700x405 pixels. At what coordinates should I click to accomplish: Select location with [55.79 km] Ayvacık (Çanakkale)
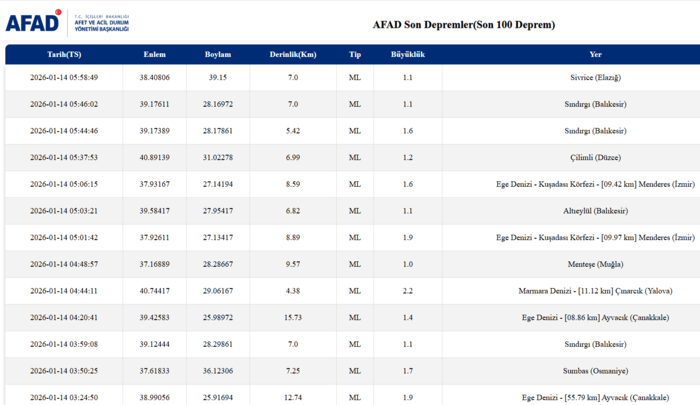[571, 397]
